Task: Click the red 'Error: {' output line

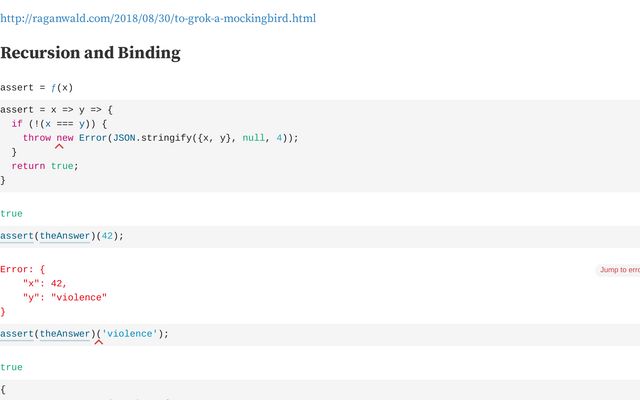Action: (22, 269)
